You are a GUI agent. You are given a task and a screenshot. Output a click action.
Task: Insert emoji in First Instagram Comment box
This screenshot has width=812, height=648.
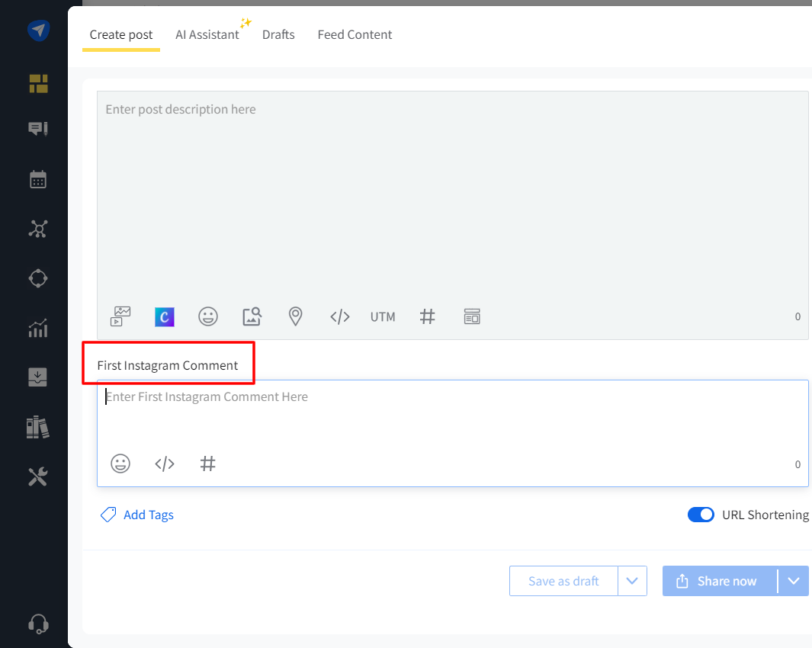[120, 464]
